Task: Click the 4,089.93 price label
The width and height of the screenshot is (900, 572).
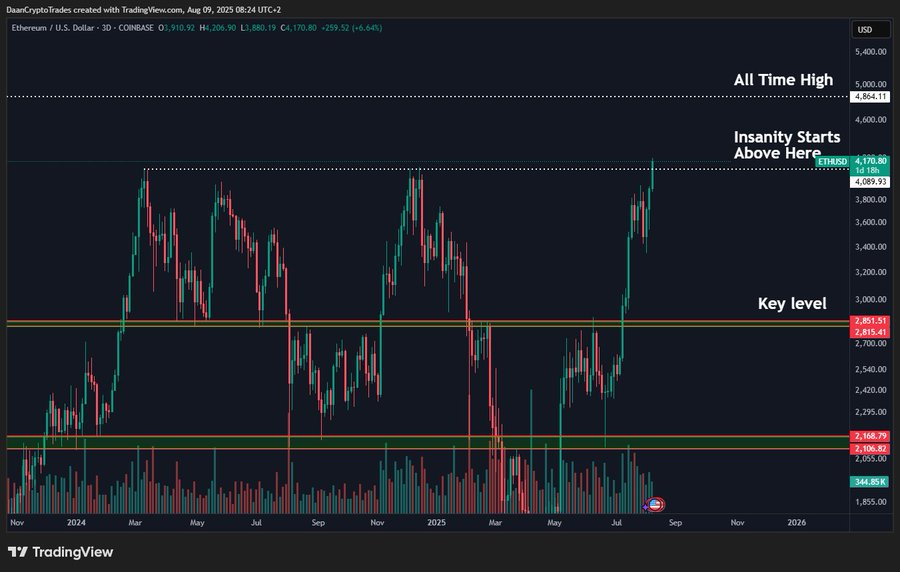Action: click(x=870, y=182)
